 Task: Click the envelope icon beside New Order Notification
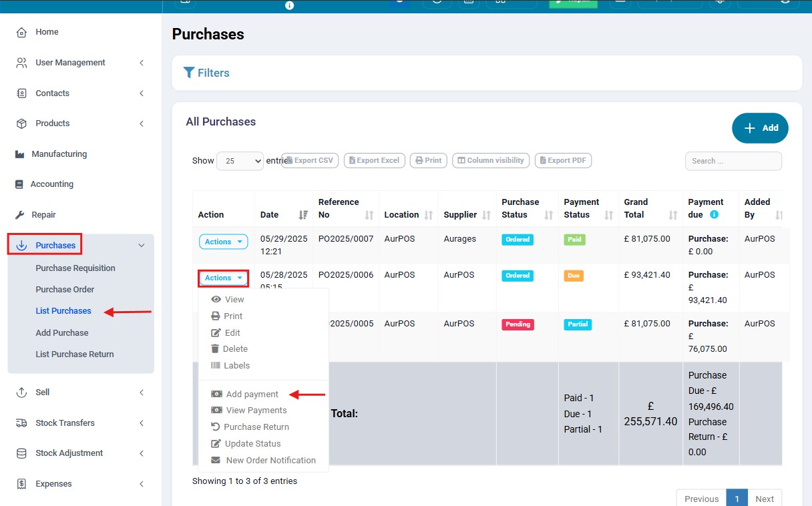tap(216, 461)
